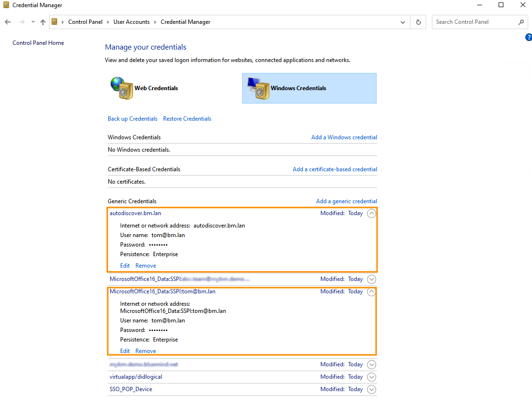Remove the autodiscover.bm.lan credential
532x404 pixels.
[145, 266]
